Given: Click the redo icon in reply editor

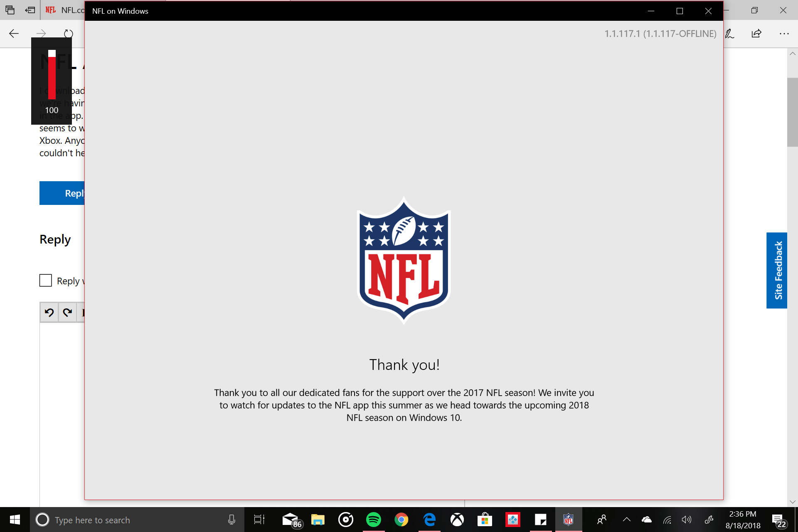Looking at the screenshot, I should tap(68, 313).
